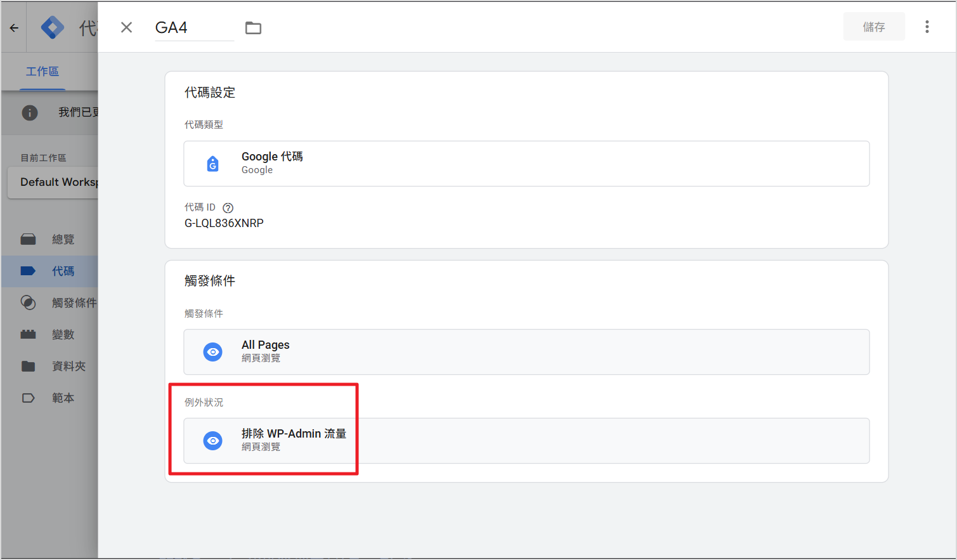Click the 觸發條件 section heading in editor
This screenshot has width=957, height=560.
coord(210,281)
